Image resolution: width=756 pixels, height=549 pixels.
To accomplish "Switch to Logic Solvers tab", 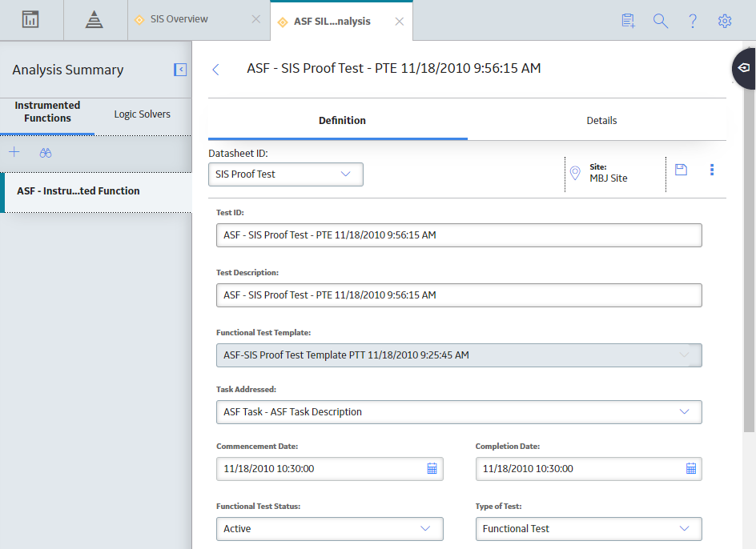I will pyautogui.click(x=143, y=114).
